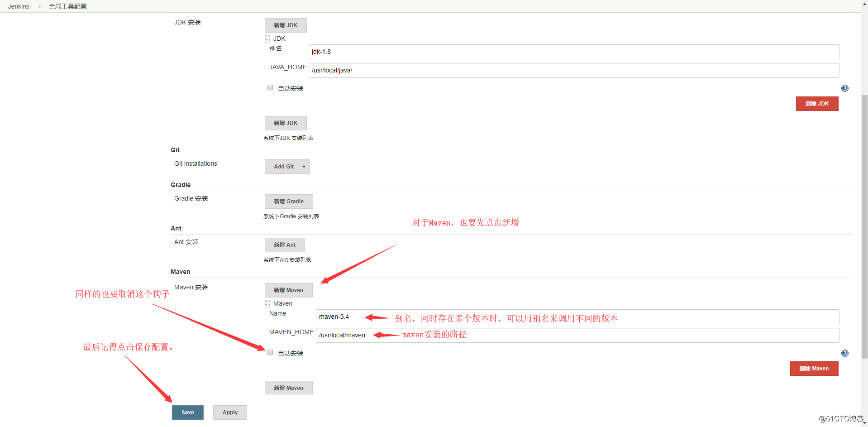Viewport: 868px width, 427px height.
Task: Click the 系统下Ant 安装列表 text
Action: [x=287, y=260]
